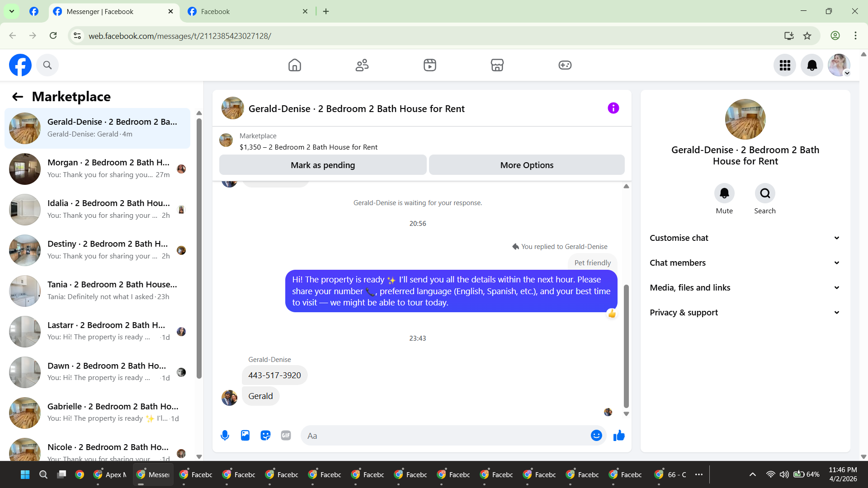Mute this conversation with the bell icon
This screenshot has width=868, height=488.
(724, 193)
